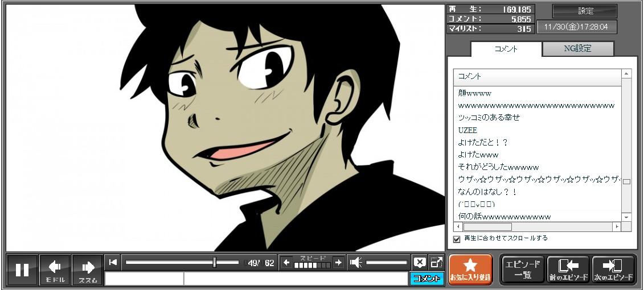644x290 pixels.
Task: Pause playback with the pause button
Action: 22,270
